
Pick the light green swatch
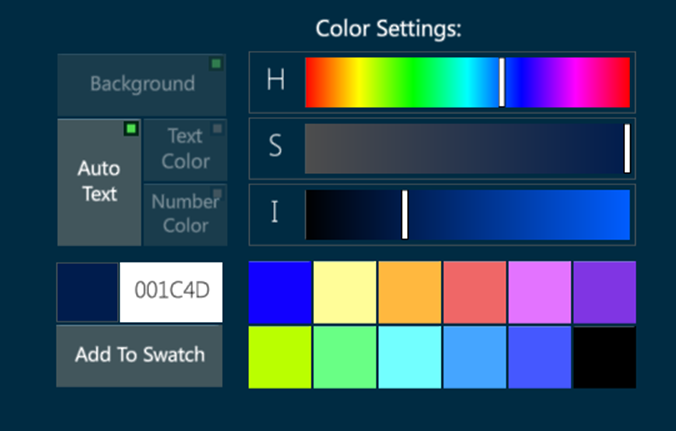point(345,357)
